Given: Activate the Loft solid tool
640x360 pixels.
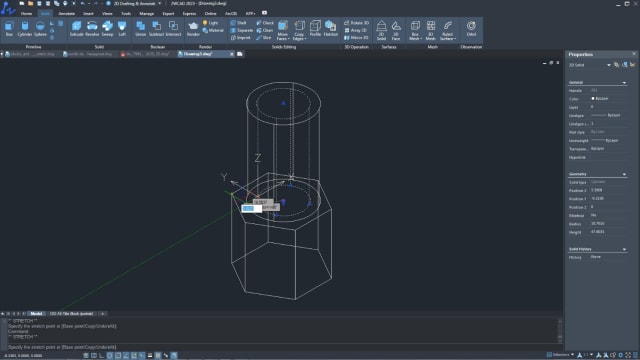Looking at the screenshot, I should pos(122,29).
